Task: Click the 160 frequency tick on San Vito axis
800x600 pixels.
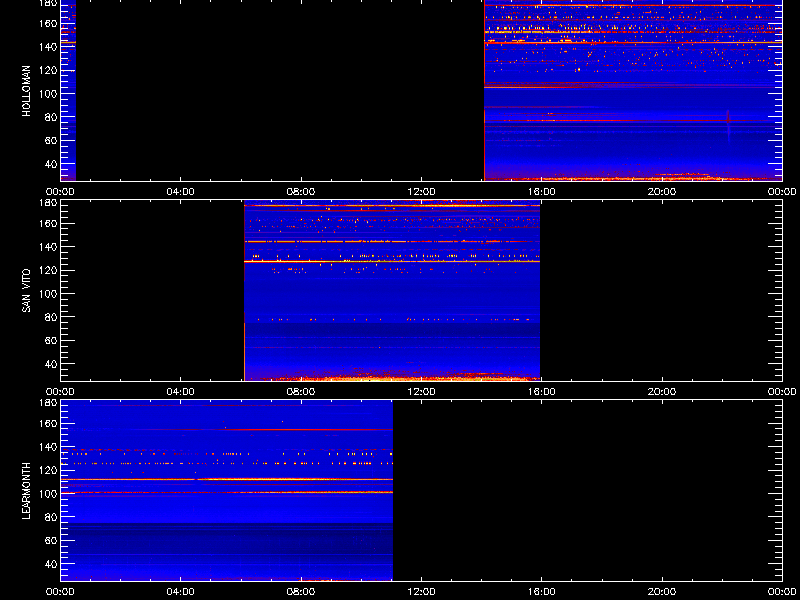Action: (49, 223)
